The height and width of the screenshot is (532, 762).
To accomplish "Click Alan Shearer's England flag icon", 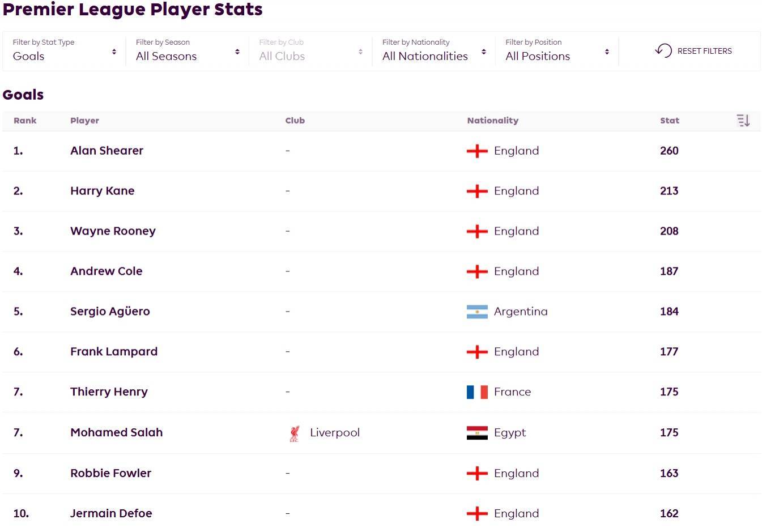I will (477, 151).
